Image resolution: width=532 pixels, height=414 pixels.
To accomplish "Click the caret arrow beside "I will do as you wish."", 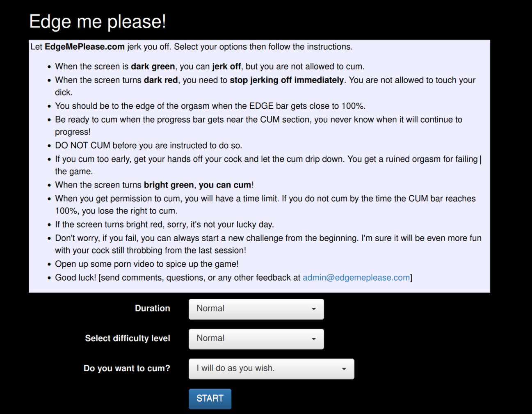I will (x=344, y=369).
